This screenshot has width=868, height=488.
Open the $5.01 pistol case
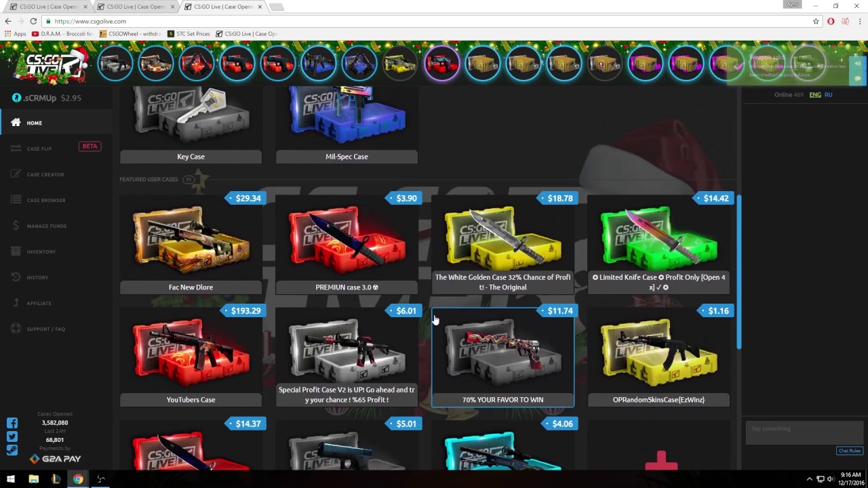point(347,445)
